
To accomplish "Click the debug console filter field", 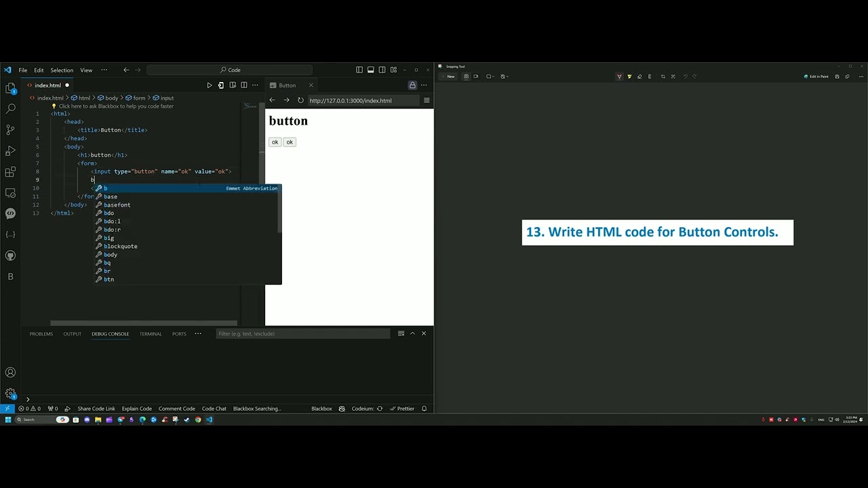I will click(302, 333).
